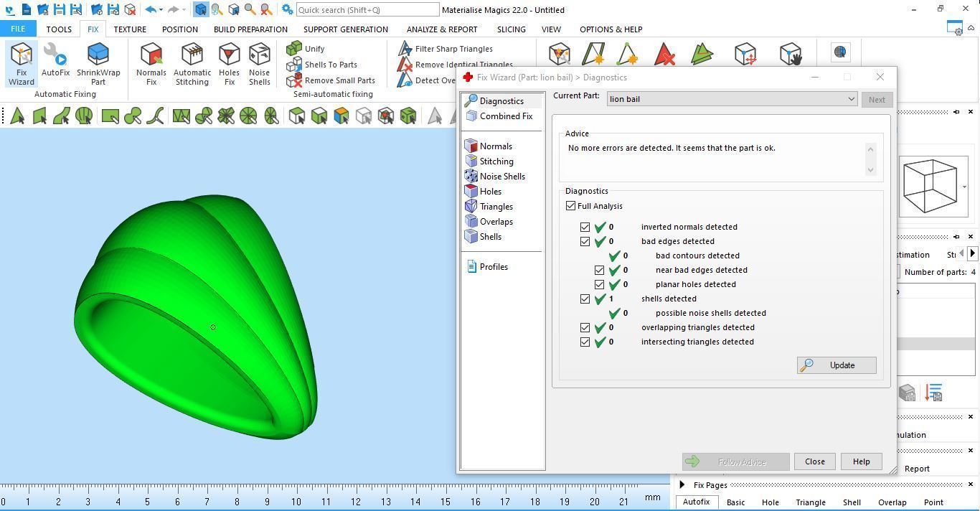Open the new document icon in title bar
This screenshot has height=511, width=980.
[x=27, y=10]
